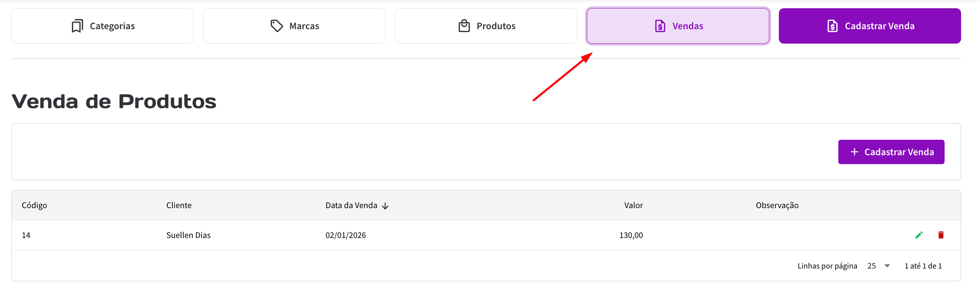The height and width of the screenshot is (296, 980).
Task: Click the bookmark icon beside Categorias
Action: [x=77, y=26]
